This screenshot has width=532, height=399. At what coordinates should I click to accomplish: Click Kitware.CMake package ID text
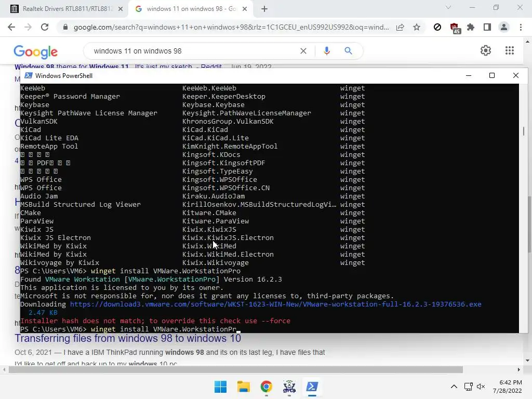(209, 212)
